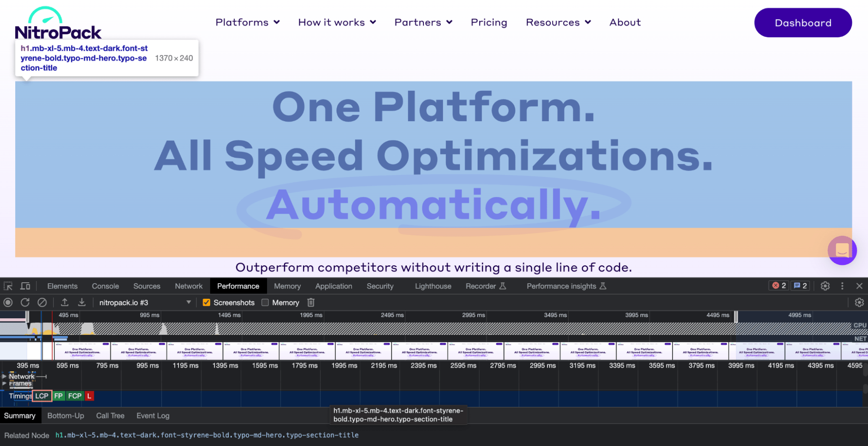868x446 pixels.
Task: Click the experimental flask icon beside Recorder
Action: pos(503,286)
